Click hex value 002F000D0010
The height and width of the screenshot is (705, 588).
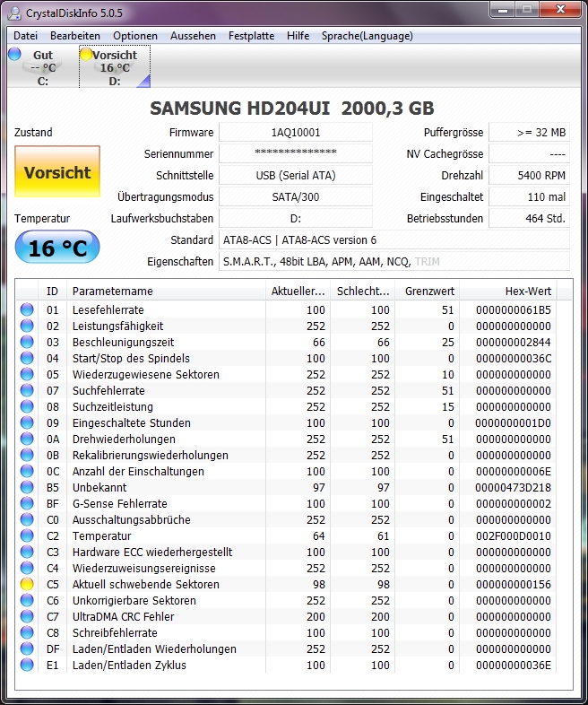pos(514,535)
